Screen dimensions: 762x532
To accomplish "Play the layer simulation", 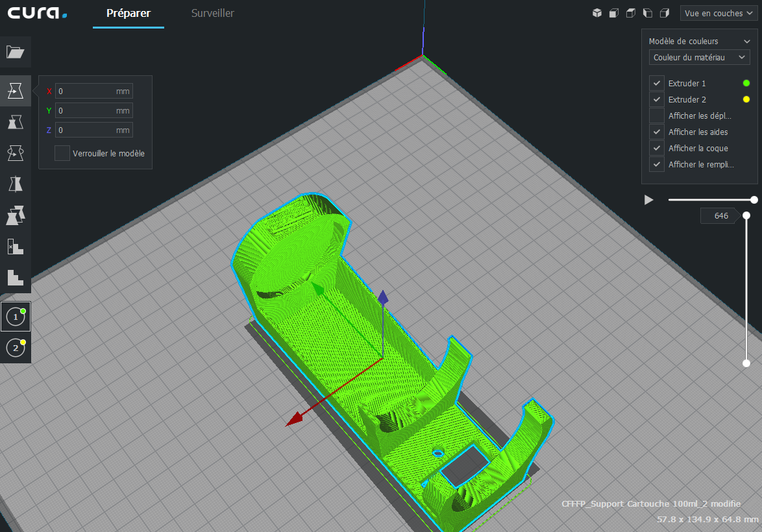I will click(649, 200).
